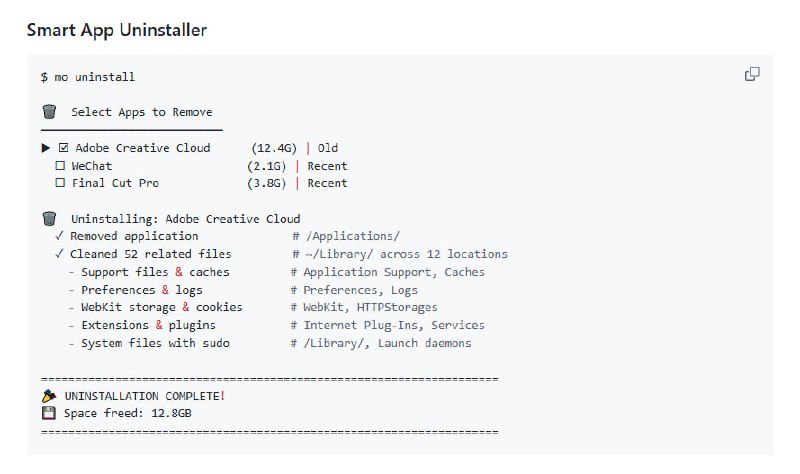
Task: Click the Old label for Adobe Creative Cloud
Action: coord(327,148)
